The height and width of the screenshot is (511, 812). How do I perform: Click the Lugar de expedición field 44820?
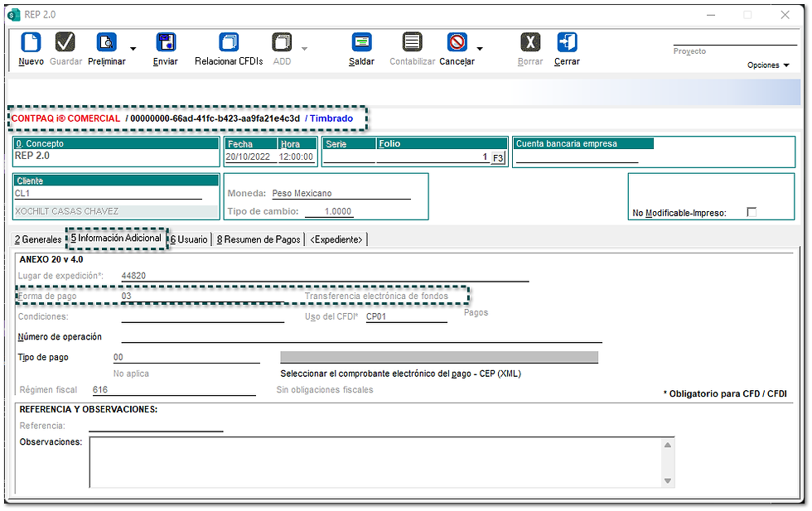click(x=325, y=276)
